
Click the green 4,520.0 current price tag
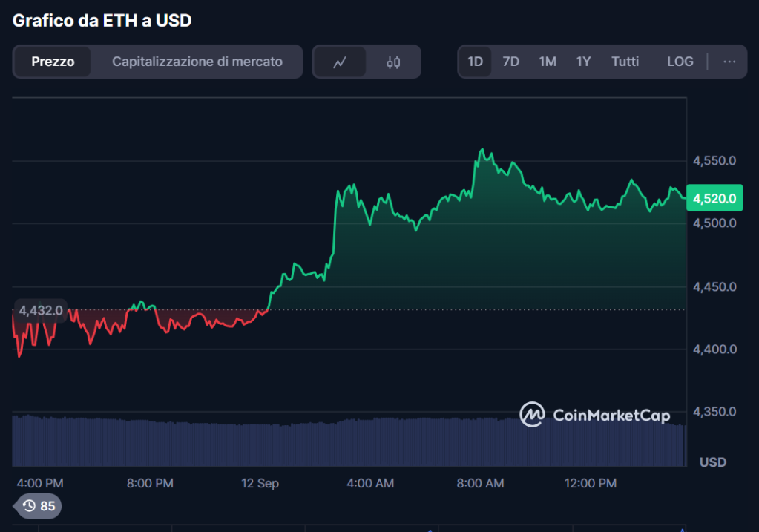[714, 198]
